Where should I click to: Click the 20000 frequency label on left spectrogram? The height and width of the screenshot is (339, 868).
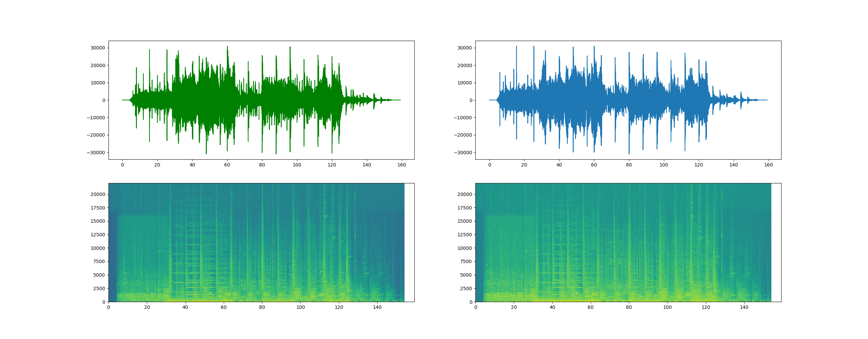click(98, 194)
